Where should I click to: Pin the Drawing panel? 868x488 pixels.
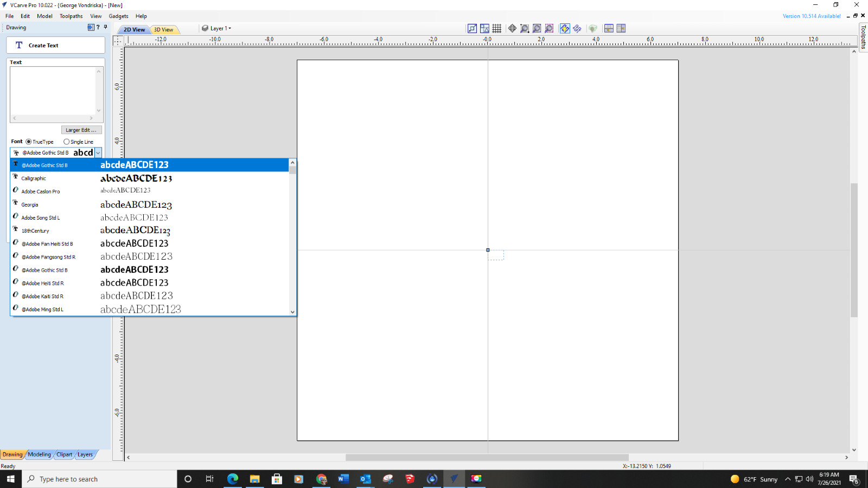tap(105, 27)
